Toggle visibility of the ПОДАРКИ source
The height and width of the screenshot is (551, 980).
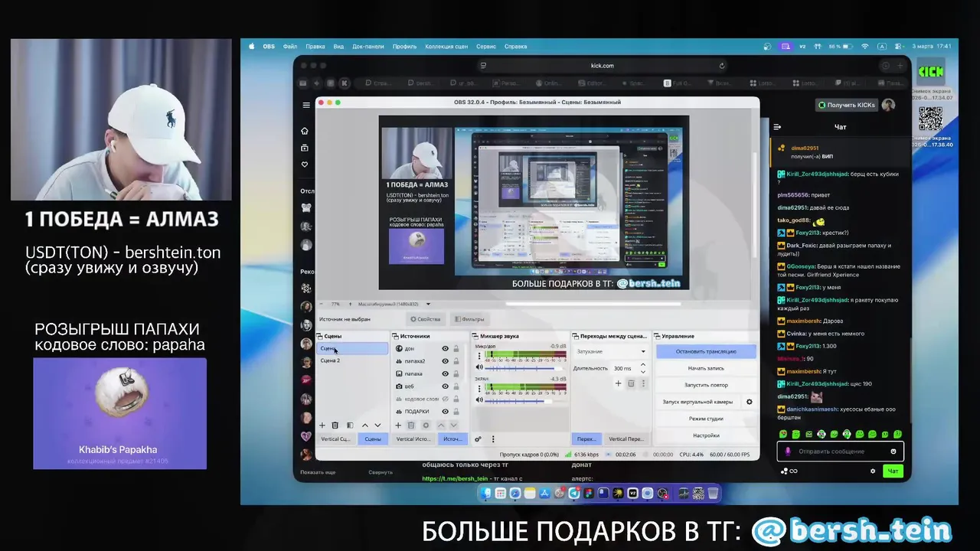pyautogui.click(x=445, y=412)
